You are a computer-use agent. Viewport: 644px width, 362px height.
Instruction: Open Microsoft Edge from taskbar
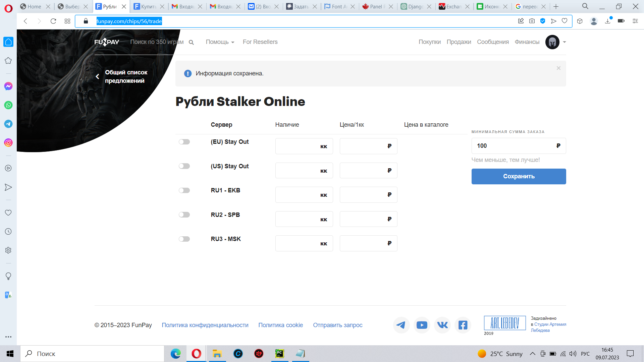pyautogui.click(x=175, y=354)
